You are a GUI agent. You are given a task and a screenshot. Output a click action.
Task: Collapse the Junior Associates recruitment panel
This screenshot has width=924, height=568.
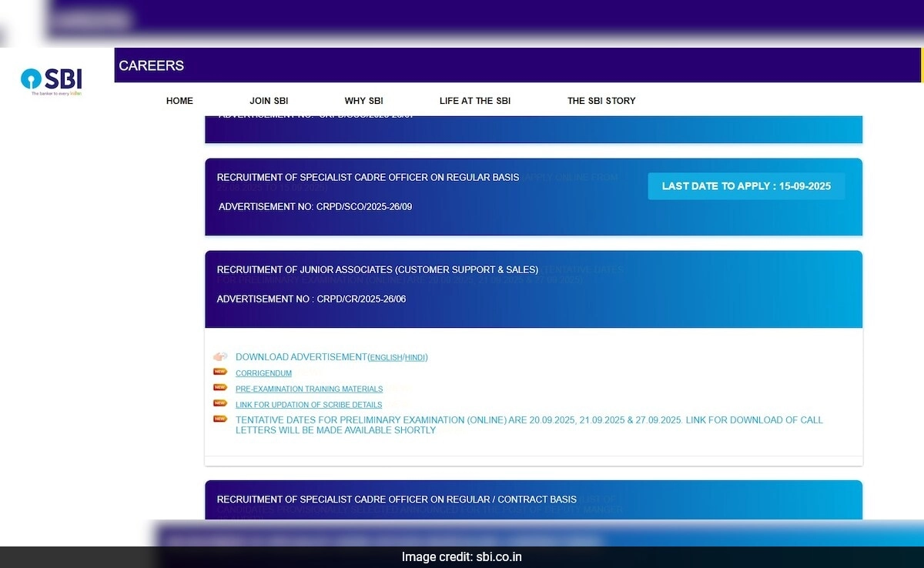(377, 270)
